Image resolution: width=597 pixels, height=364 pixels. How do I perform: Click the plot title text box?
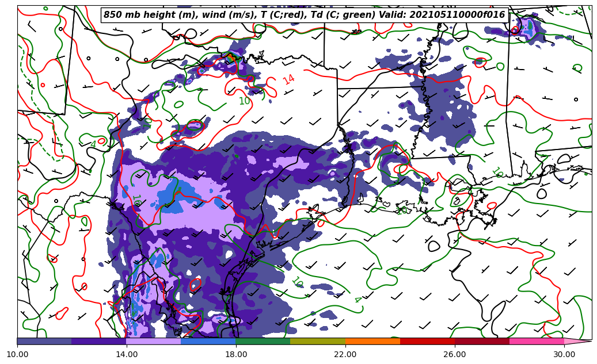click(x=305, y=15)
